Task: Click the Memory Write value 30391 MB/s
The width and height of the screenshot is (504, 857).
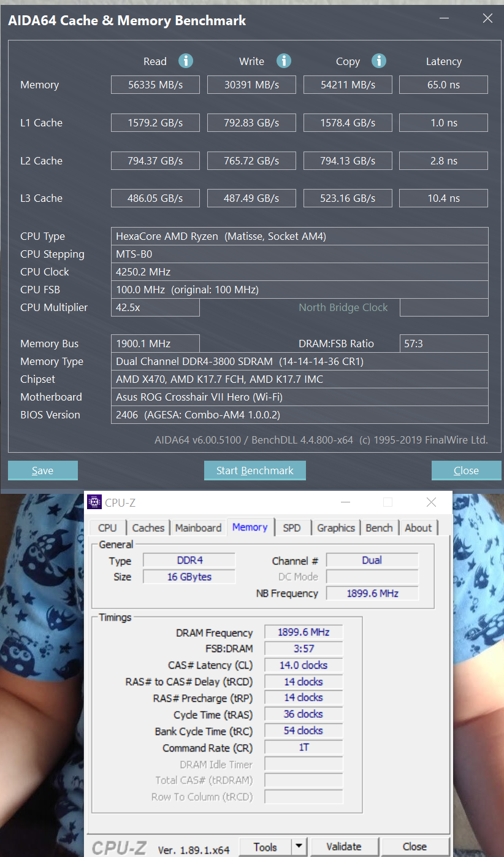Action: coord(251,85)
